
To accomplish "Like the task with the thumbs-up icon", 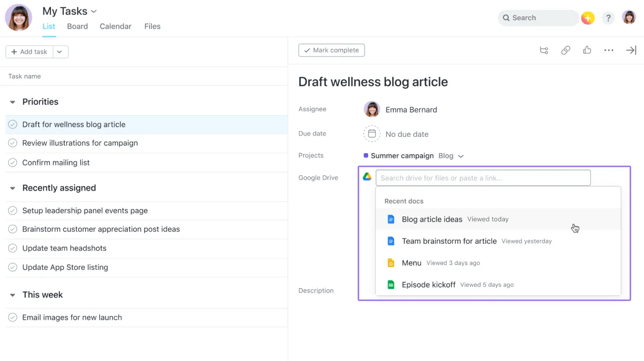I will point(587,50).
